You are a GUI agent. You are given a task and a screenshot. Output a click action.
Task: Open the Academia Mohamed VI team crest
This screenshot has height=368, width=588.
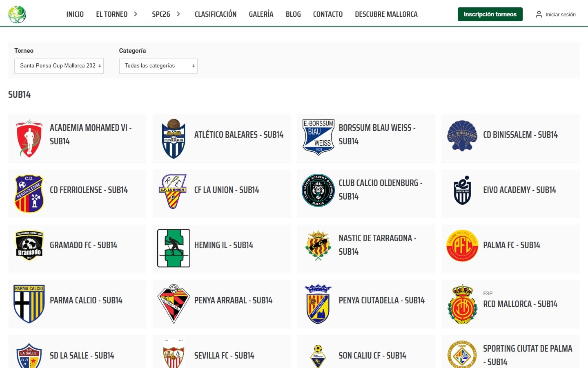click(x=29, y=139)
